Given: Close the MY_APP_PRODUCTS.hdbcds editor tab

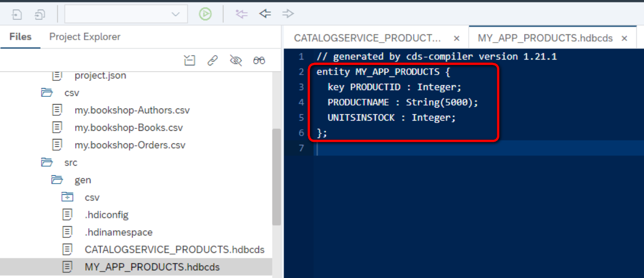Looking at the screenshot, I should click(x=625, y=38).
